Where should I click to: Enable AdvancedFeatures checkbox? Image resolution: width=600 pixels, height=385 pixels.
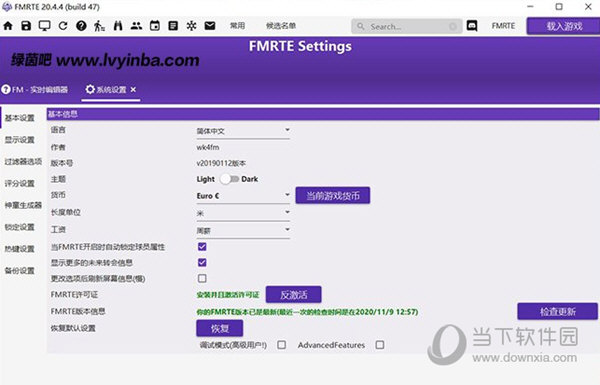click(380, 345)
